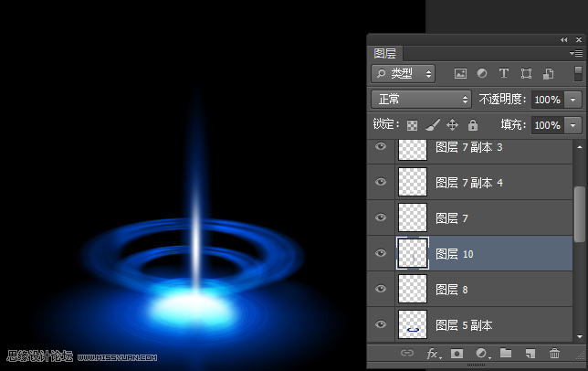Create new fill or adjustment layer
This screenshot has width=588, height=371.
482,354
